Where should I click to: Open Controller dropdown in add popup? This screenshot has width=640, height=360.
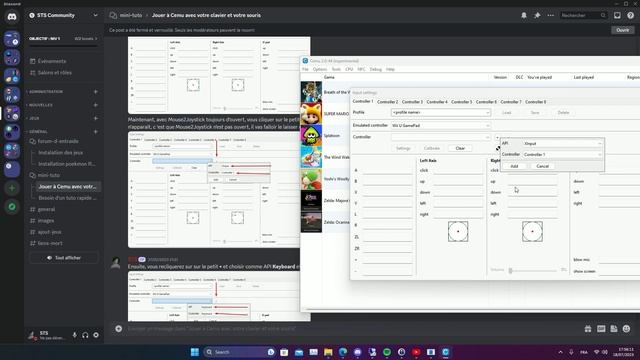tap(562, 155)
